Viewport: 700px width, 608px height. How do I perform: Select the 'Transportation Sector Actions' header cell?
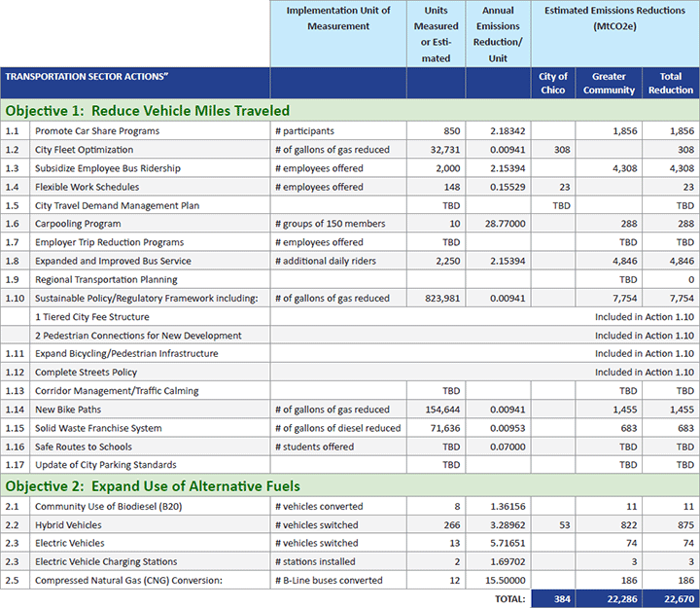click(87, 76)
